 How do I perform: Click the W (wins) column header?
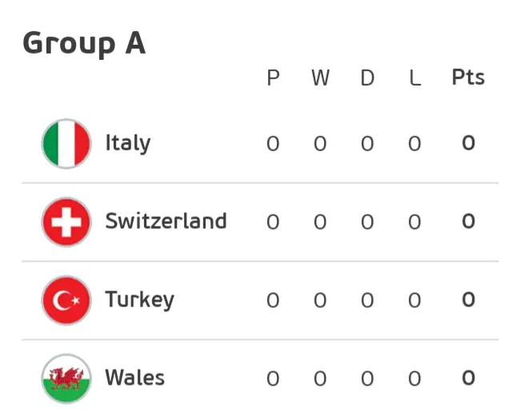click(320, 78)
